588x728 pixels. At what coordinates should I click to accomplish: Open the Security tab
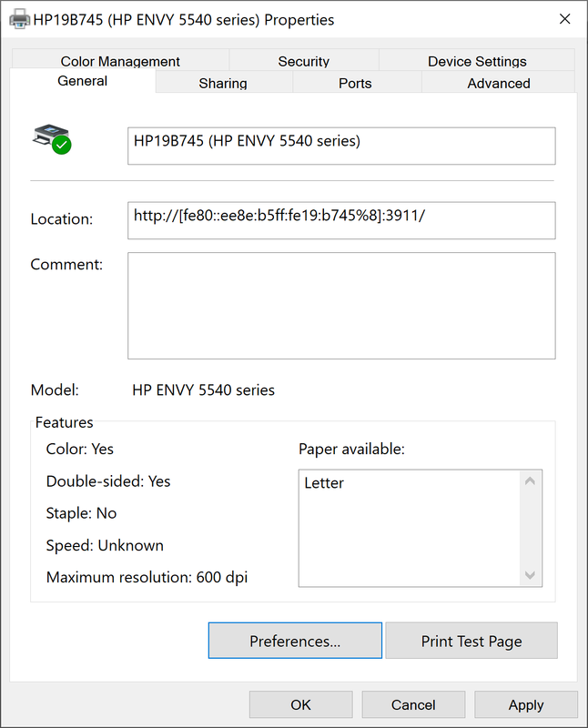pyautogui.click(x=304, y=62)
